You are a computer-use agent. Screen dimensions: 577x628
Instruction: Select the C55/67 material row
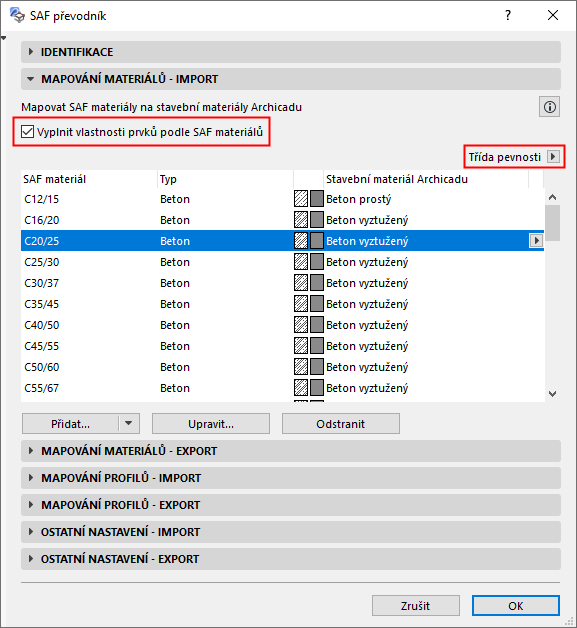[x=282, y=388]
